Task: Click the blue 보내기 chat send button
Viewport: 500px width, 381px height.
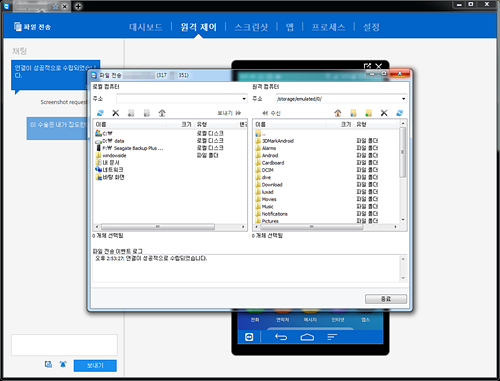Action: tap(95, 365)
